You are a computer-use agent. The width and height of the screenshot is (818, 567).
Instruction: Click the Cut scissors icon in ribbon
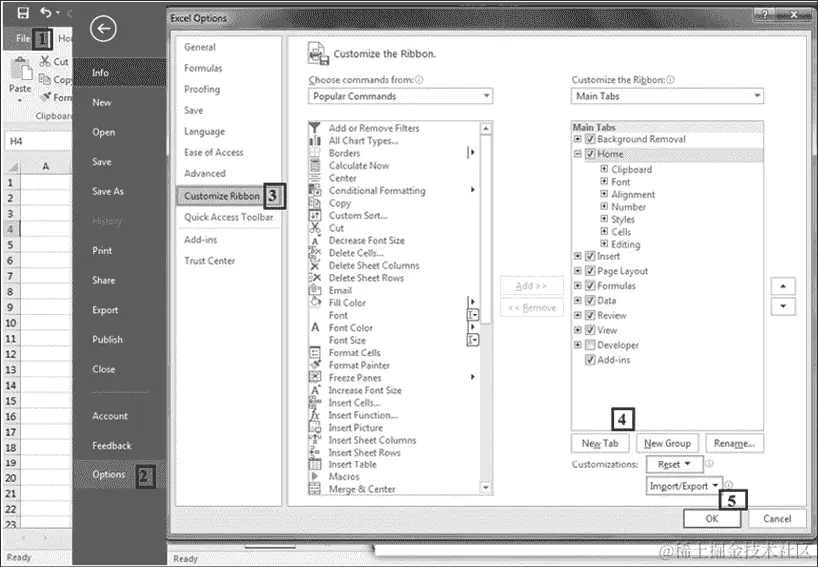[x=45, y=61]
